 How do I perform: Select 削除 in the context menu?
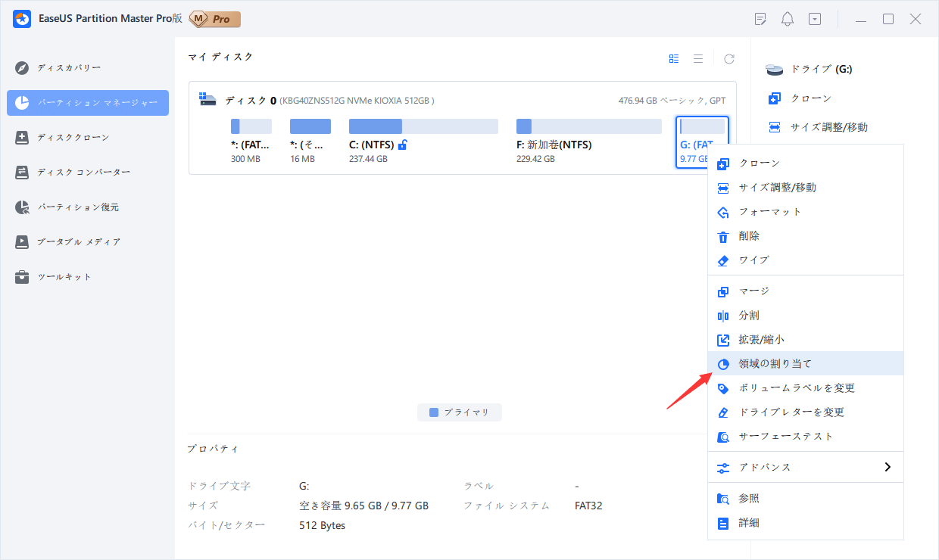[749, 236]
